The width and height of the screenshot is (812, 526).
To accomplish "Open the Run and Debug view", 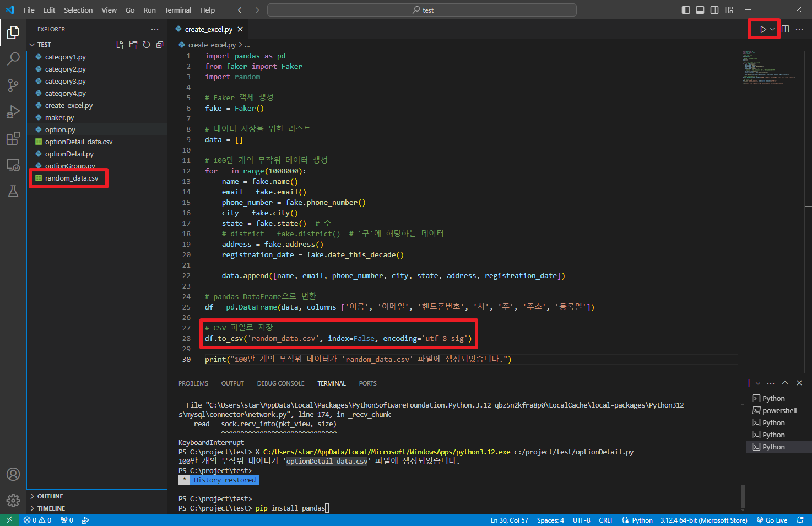I will click(13, 112).
